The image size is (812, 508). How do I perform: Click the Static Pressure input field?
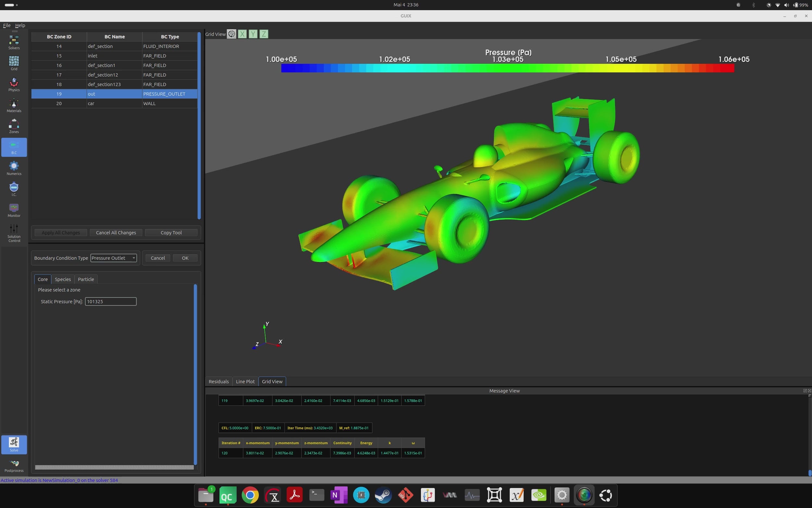click(x=110, y=301)
